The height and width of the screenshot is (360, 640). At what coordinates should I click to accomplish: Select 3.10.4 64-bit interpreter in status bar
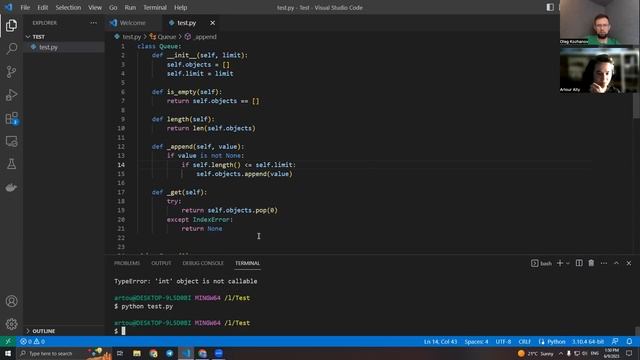point(588,342)
